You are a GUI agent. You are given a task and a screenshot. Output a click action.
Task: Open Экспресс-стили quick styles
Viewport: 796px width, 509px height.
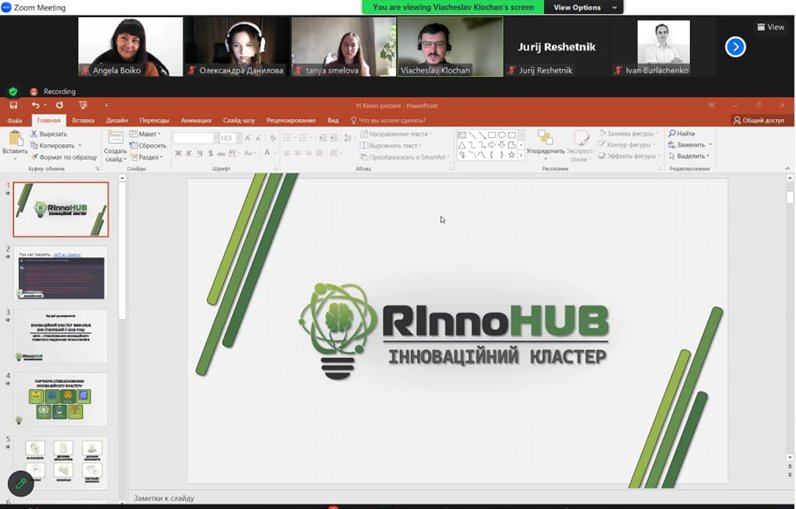(x=580, y=146)
